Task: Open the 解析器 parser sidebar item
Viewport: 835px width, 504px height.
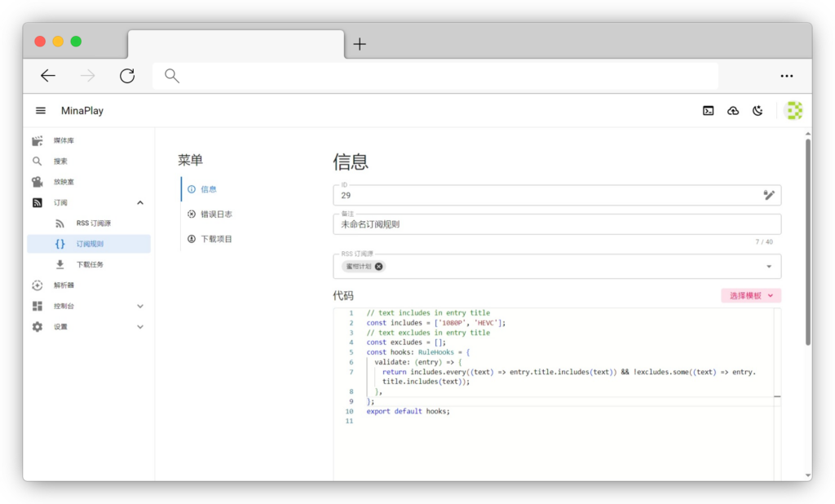Action: [64, 285]
